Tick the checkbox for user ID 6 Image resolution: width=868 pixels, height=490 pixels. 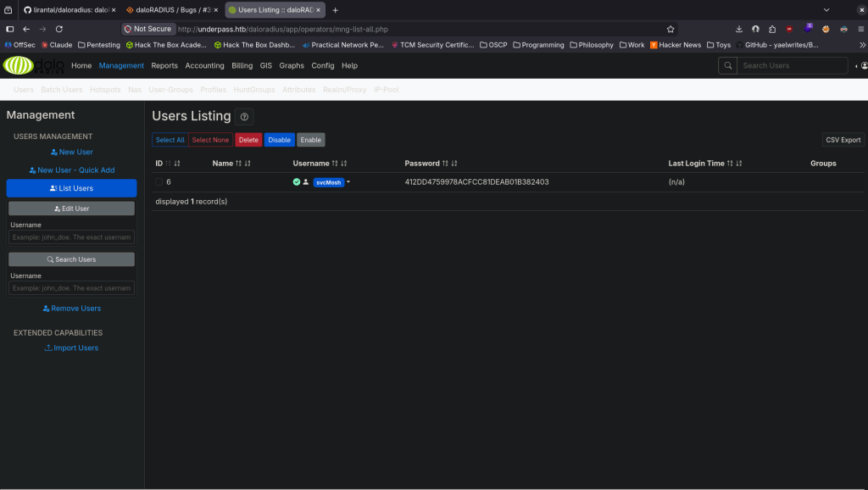click(159, 182)
